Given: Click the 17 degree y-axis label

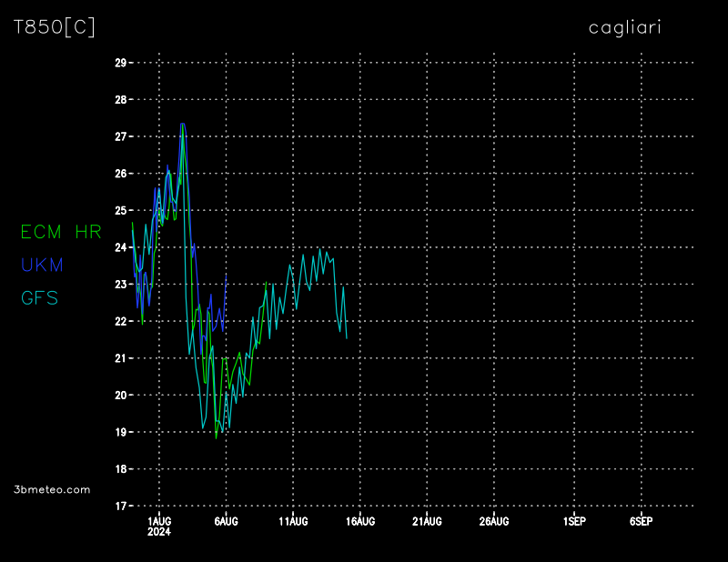Looking at the screenshot, I should [x=120, y=506].
